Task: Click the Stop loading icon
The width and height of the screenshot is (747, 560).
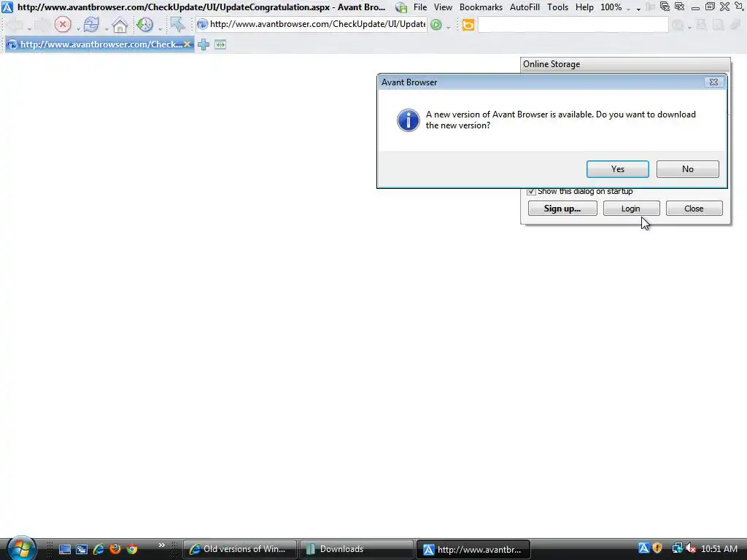Action: click(63, 24)
